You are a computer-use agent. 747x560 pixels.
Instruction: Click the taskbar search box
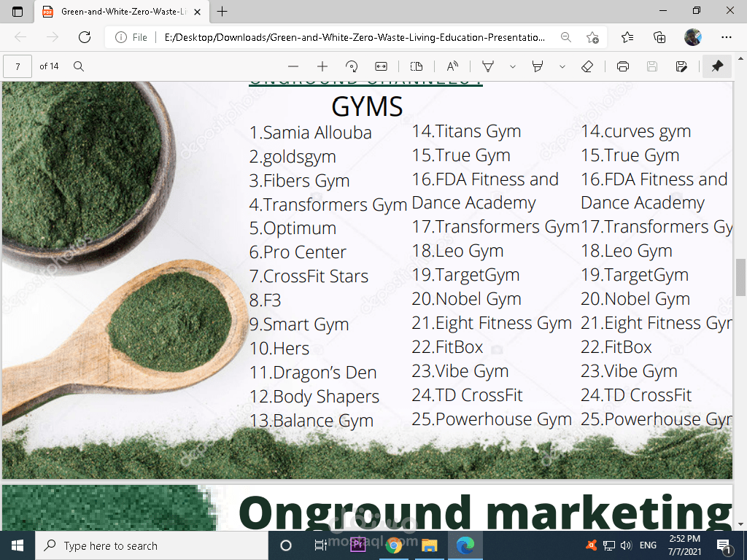click(x=152, y=545)
